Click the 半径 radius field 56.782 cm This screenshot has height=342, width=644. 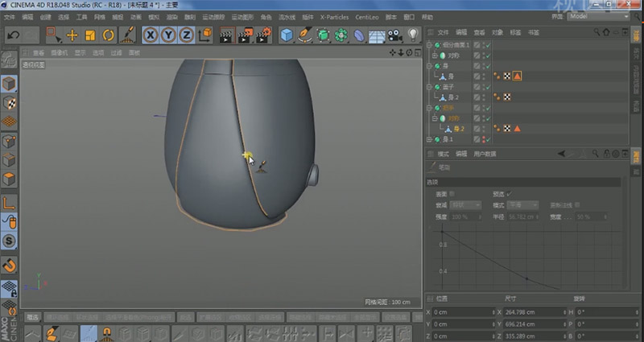coord(522,216)
